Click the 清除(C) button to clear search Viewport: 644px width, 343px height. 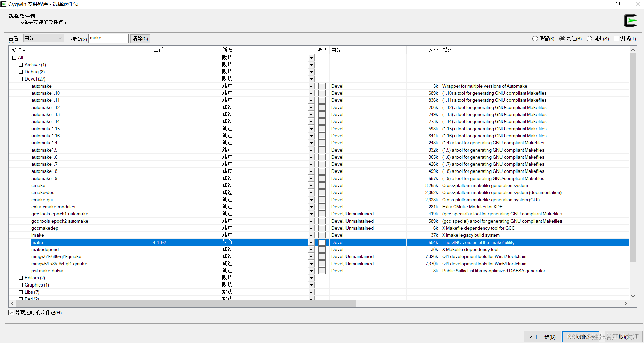pyautogui.click(x=140, y=38)
